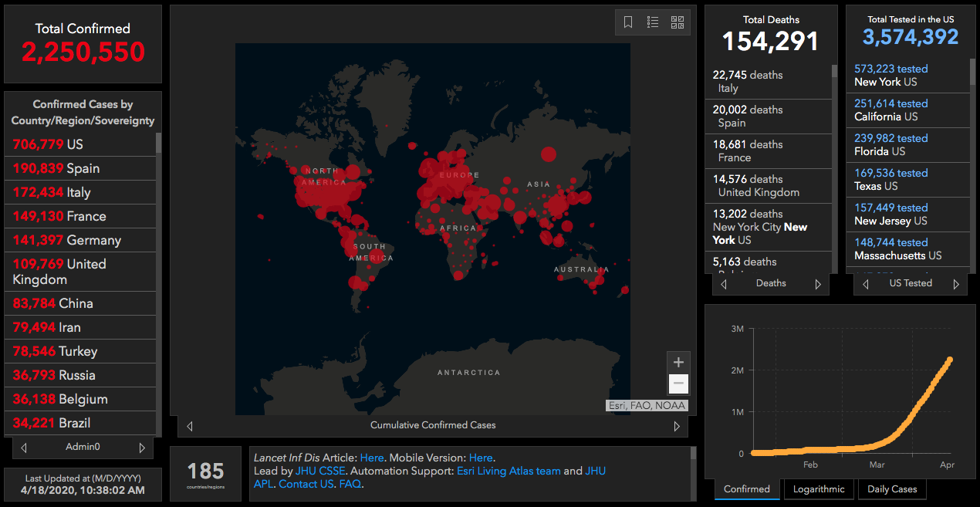Zoom out on the map
The width and height of the screenshot is (980, 507).
pos(678,384)
